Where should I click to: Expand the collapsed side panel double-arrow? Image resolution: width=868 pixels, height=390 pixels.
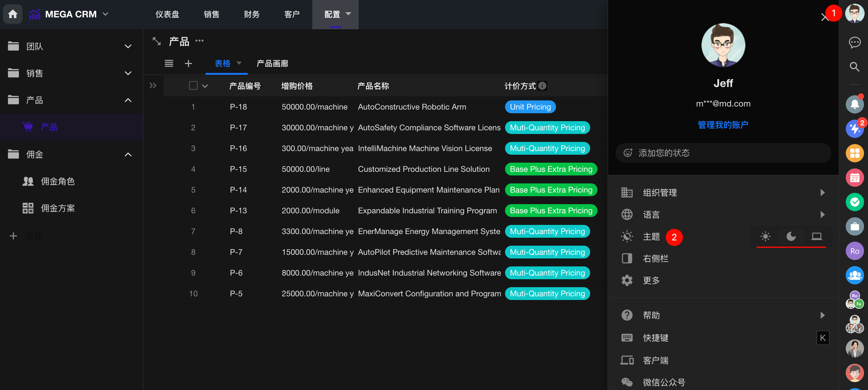click(152, 86)
